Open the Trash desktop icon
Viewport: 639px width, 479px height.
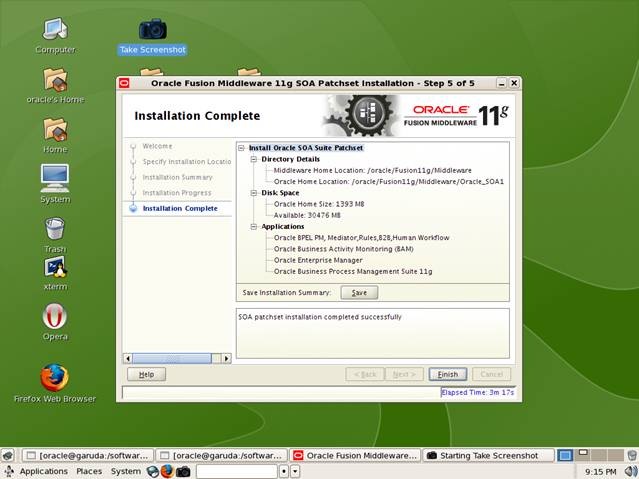point(55,235)
